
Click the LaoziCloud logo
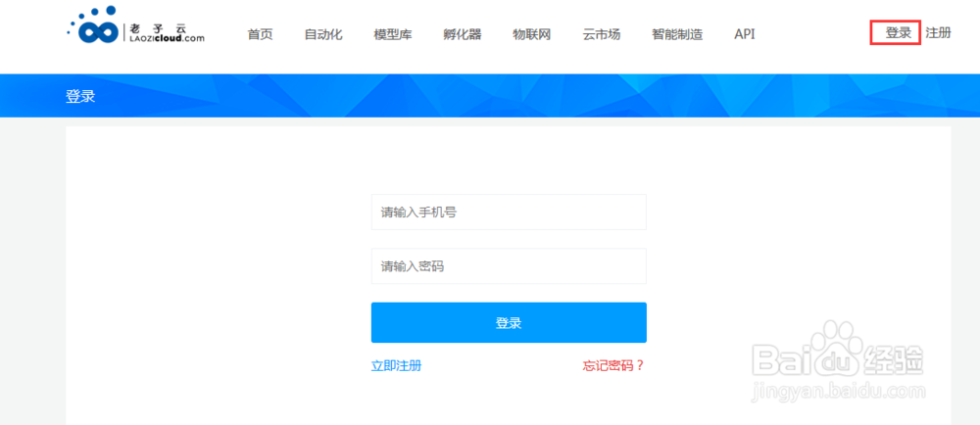tap(135, 25)
